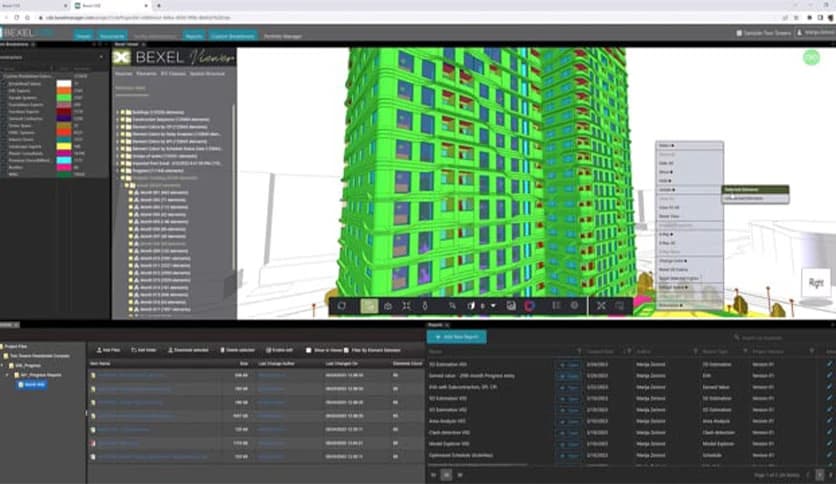Open the Reports tab in the top navigation
836x484 pixels.
point(194,36)
